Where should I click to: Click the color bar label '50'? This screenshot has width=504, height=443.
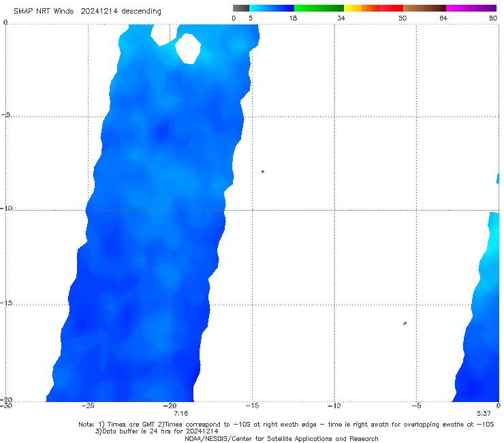tap(403, 18)
